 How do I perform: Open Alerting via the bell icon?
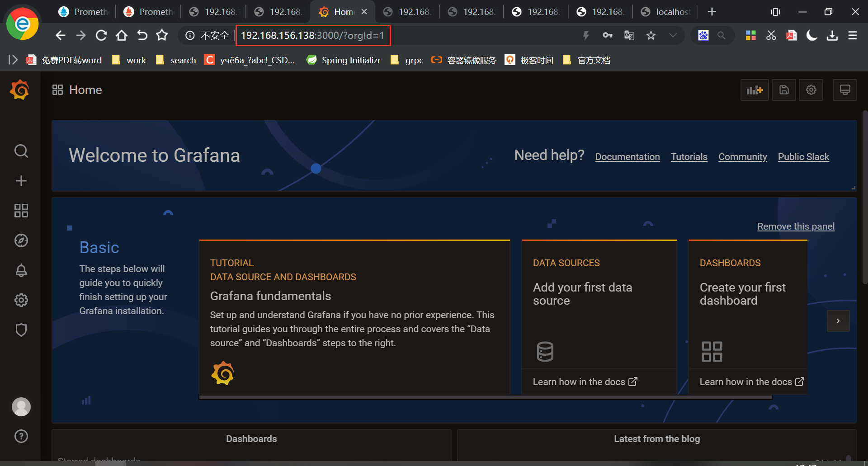tap(21, 270)
